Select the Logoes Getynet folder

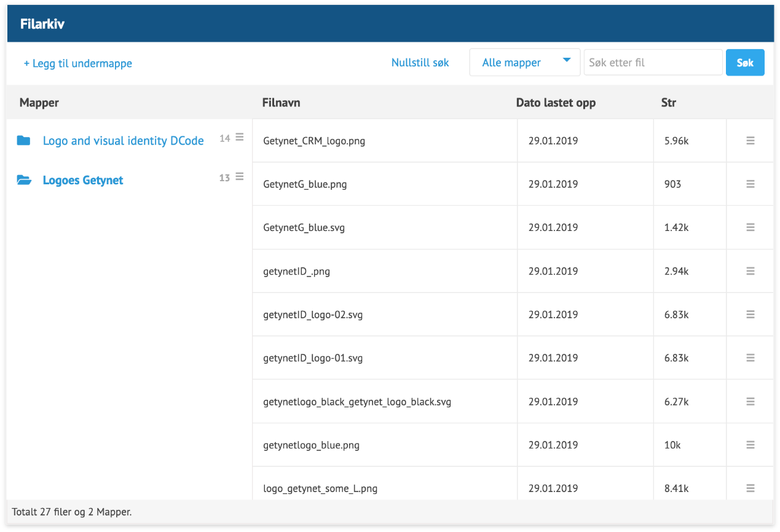[83, 180]
